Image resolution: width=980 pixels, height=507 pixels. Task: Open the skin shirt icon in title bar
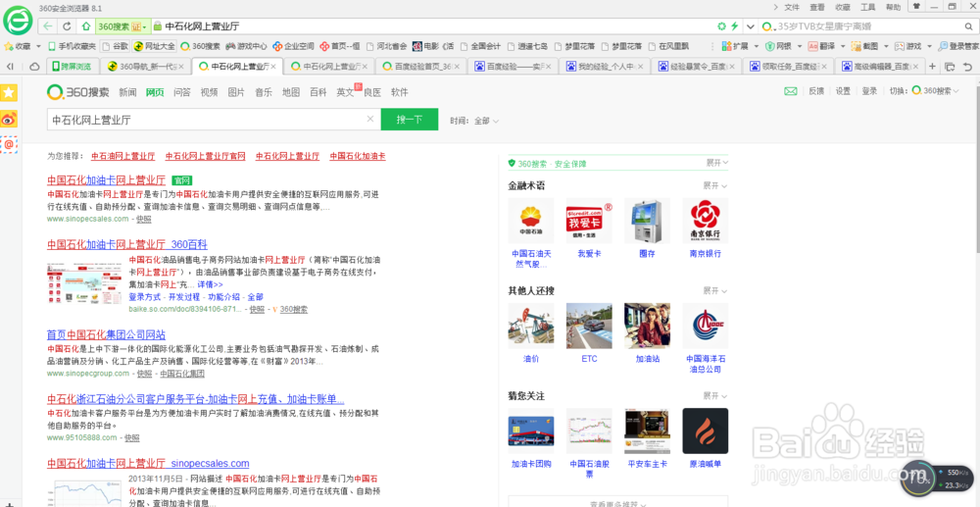click(x=915, y=6)
